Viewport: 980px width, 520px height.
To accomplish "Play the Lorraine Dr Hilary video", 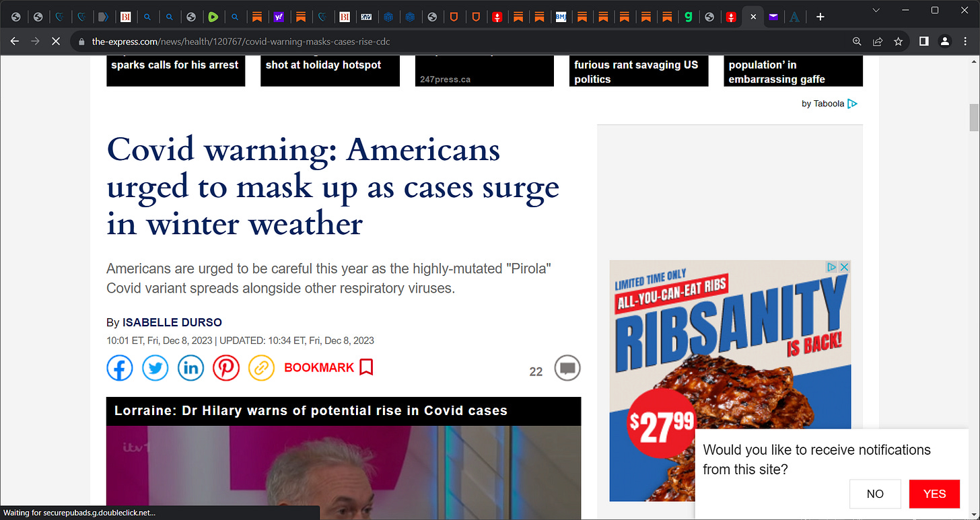I will point(343,472).
